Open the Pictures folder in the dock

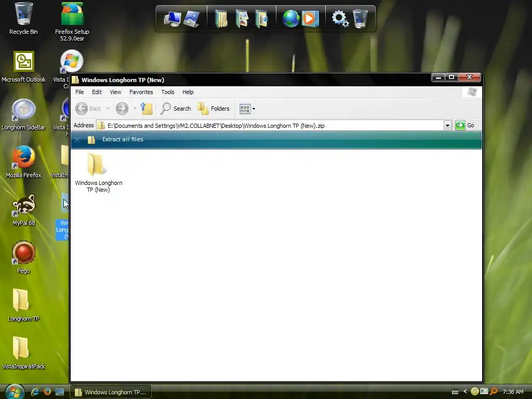point(242,19)
